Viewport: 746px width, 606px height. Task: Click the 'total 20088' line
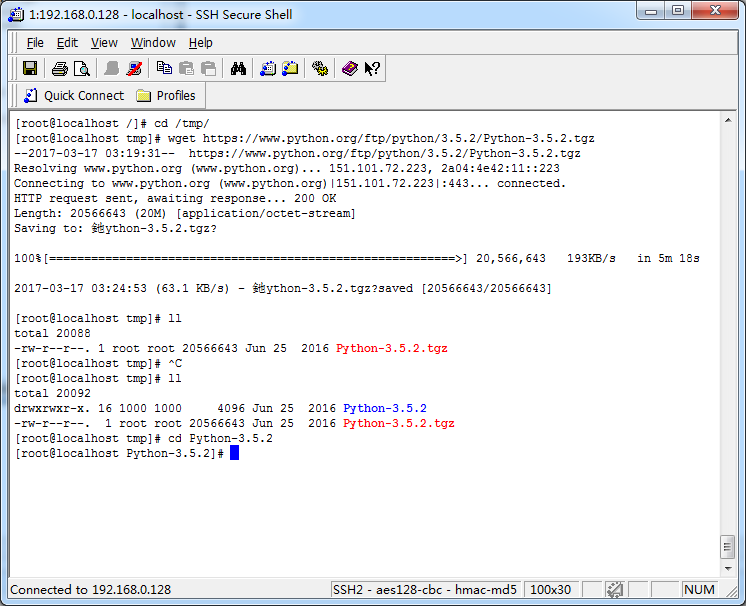tap(52, 333)
